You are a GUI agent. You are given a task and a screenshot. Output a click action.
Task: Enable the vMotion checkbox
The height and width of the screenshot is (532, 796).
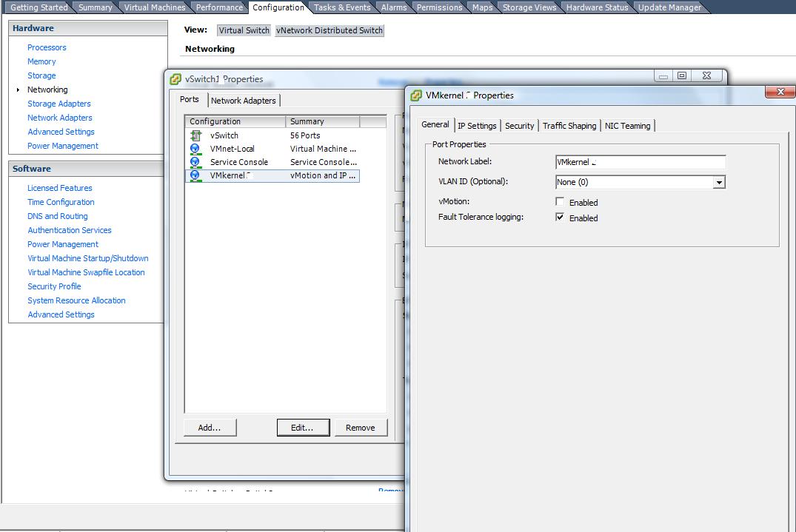coord(560,202)
